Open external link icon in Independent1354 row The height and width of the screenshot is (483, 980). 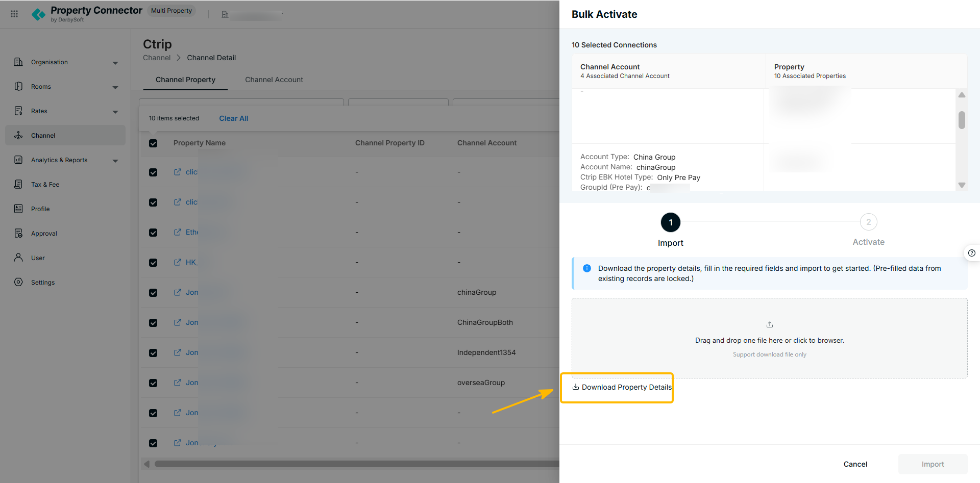178,352
